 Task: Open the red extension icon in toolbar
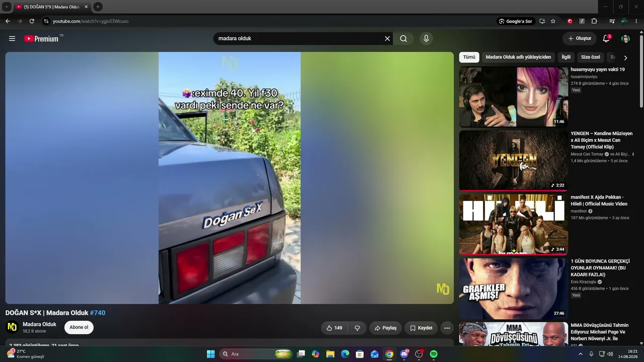pos(570,21)
